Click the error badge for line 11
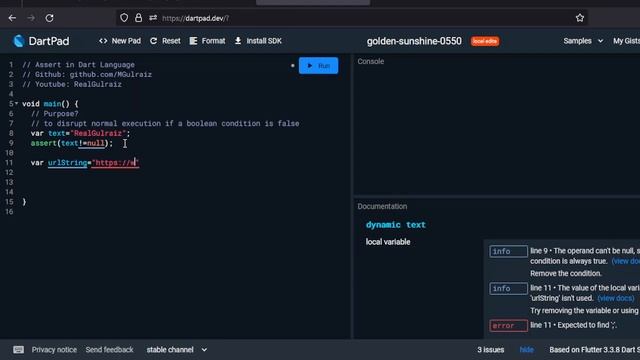The width and height of the screenshot is (640, 360). click(509, 326)
